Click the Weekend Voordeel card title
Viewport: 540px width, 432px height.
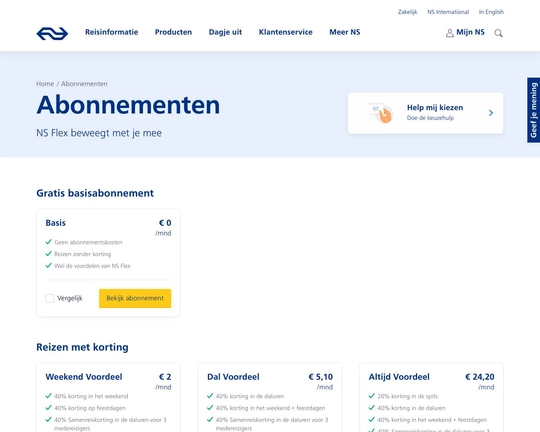click(84, 377)
